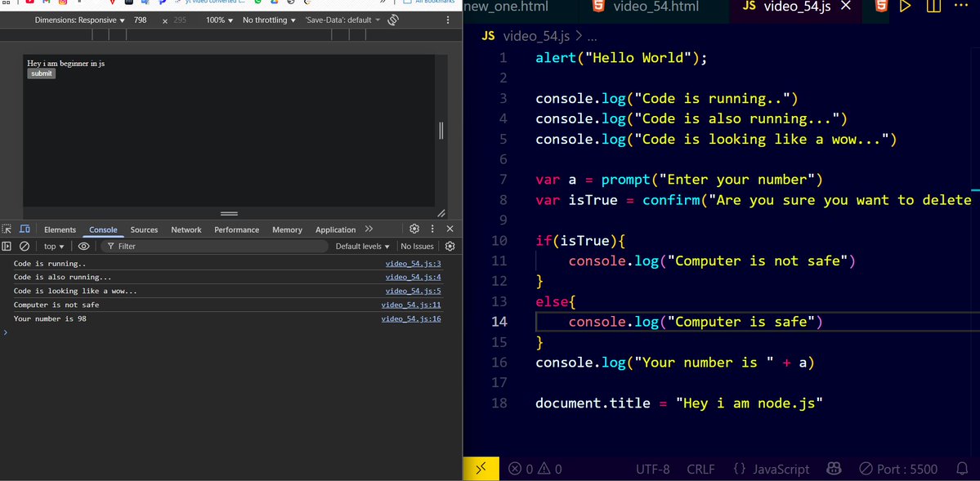Switch to the Sources tab

pos(145,229)
